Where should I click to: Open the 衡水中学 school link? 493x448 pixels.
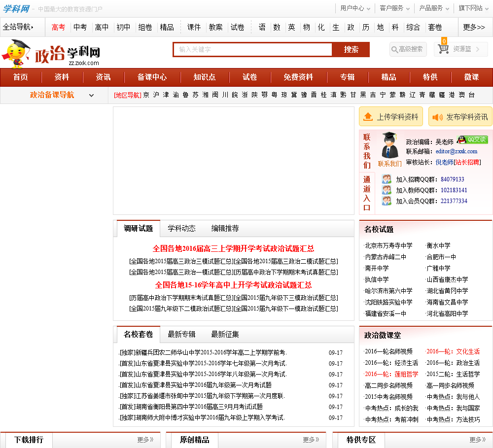[438, 245]
